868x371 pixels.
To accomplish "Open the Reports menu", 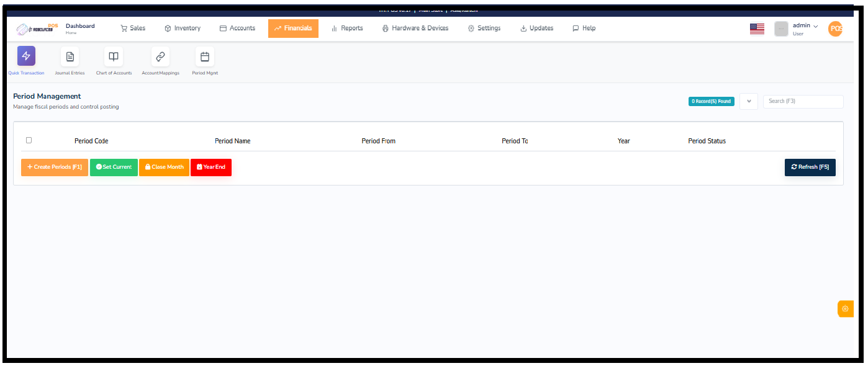I will tap(347, 28).
